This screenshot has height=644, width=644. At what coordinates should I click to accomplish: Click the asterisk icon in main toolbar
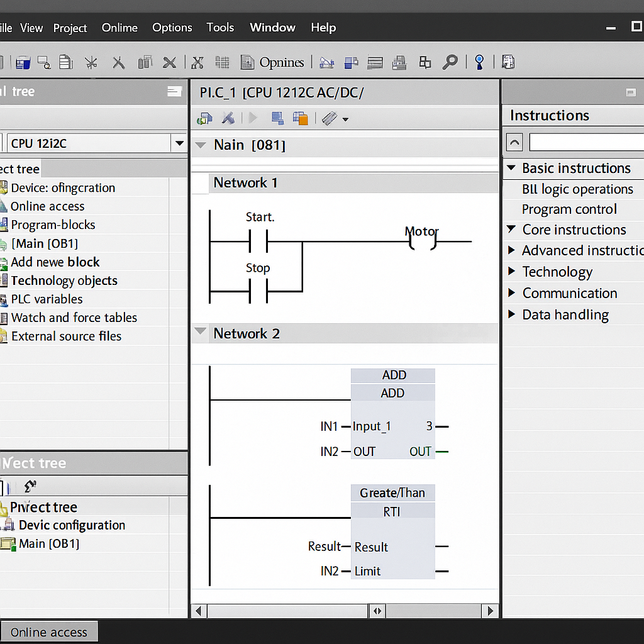pyautogui.click(x=91, y=62)
